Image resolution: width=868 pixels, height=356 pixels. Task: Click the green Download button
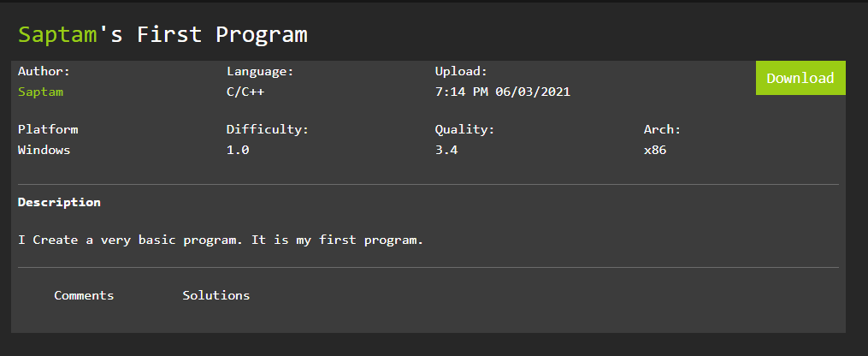click(x=800, y=78)
